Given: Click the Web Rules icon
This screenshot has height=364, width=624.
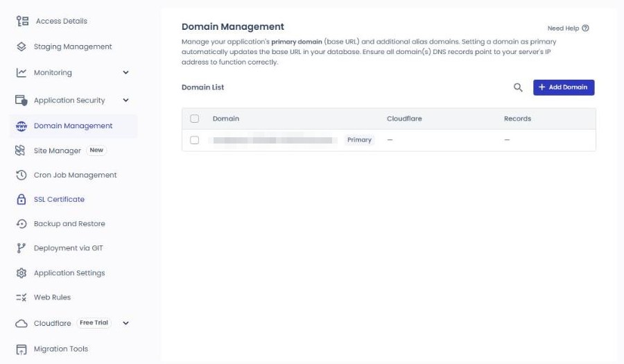Looking at the screenshot, I should (x=21, y=297).
